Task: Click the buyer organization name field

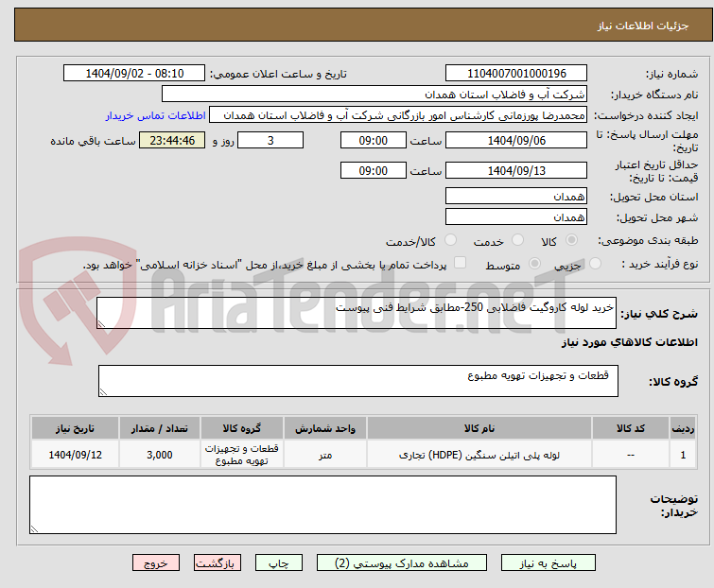Action: pyautogui.click(x=374, y=95)
